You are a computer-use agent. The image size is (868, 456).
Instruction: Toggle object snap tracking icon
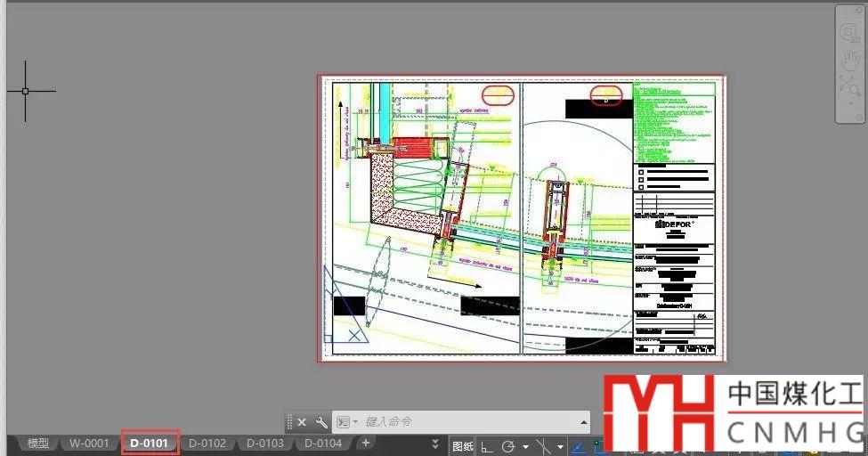click(x=544, y=446)
